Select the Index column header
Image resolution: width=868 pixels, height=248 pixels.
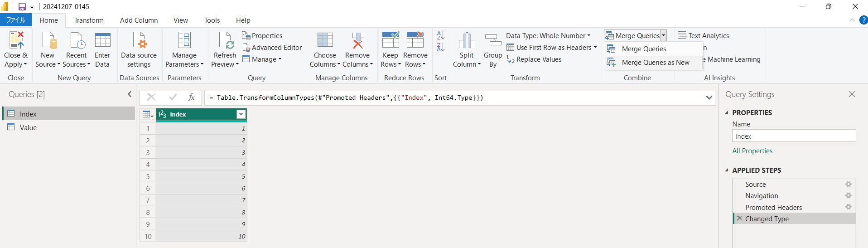[202, 114]
